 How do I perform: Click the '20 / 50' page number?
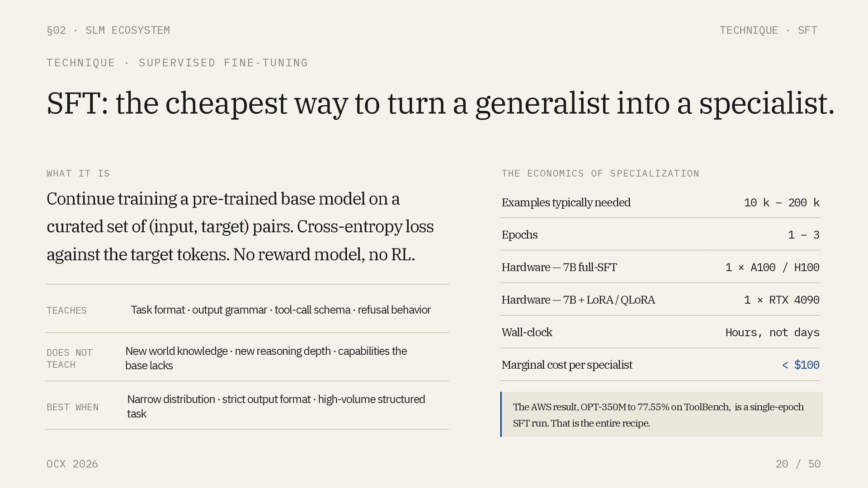(797, 464)
